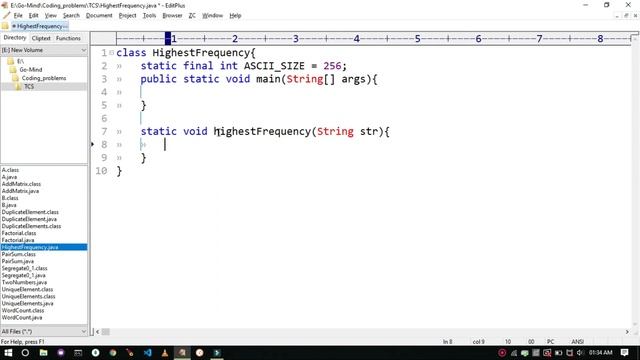
Task: Select UniqueElements.java in the file list
Action: tap(28, 303)
